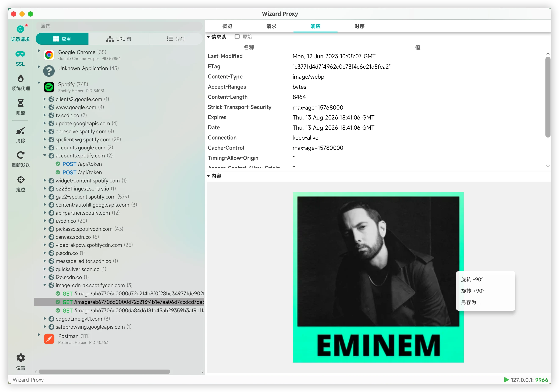Click globe icon beside p.scdn.co
Screen dimensions: 559x392
pyautogui.click(x=51, y=253)
